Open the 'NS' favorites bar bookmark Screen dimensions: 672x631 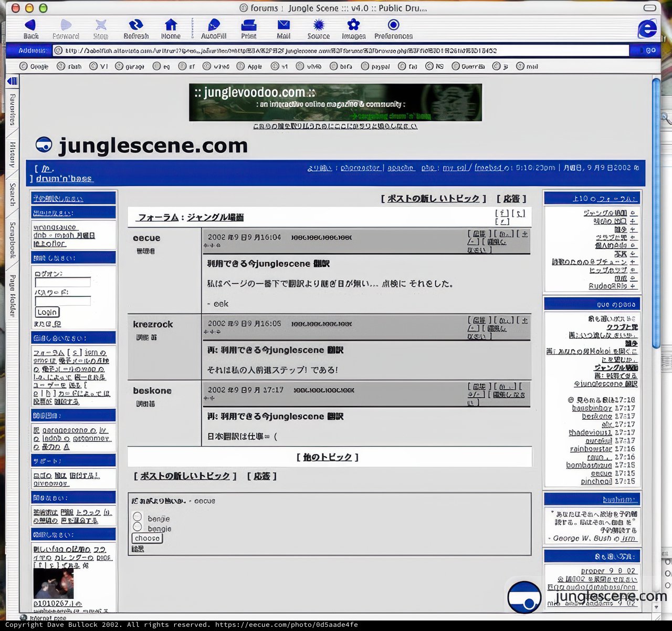pos(435,66)
